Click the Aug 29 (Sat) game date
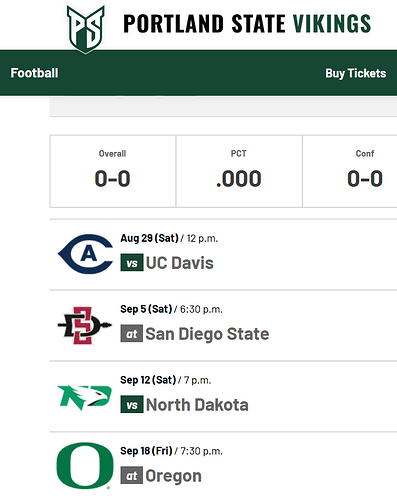 point(150,238)
